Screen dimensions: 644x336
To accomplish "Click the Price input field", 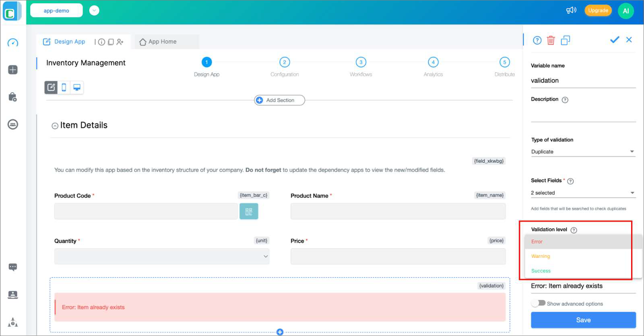I will point(398,256).
